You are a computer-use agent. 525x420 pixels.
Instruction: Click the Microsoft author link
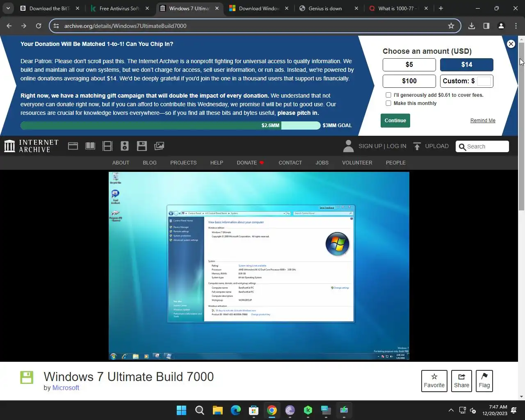(66, 388)
